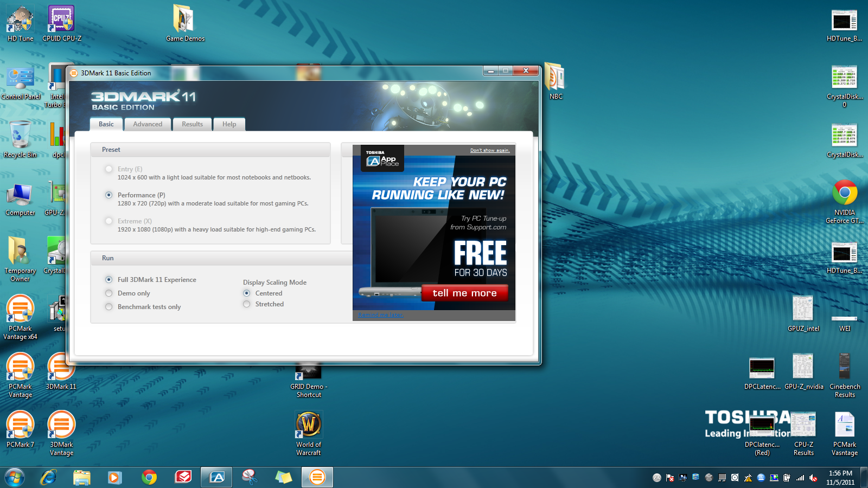Open the Recycle Bin
This screenshot has width=868, height=488.
tap(20, 140)
